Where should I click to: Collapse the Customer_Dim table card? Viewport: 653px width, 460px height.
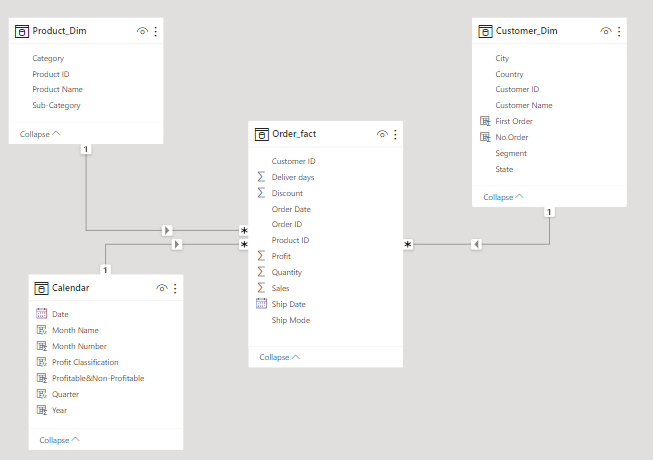[503, 197]
